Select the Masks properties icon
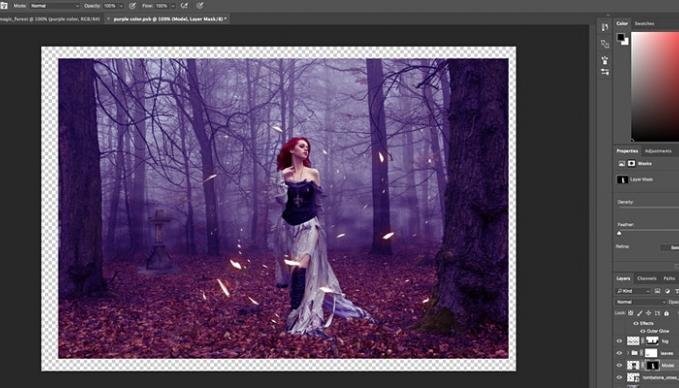The image size is (679, 388). click(x=631, y=164)
